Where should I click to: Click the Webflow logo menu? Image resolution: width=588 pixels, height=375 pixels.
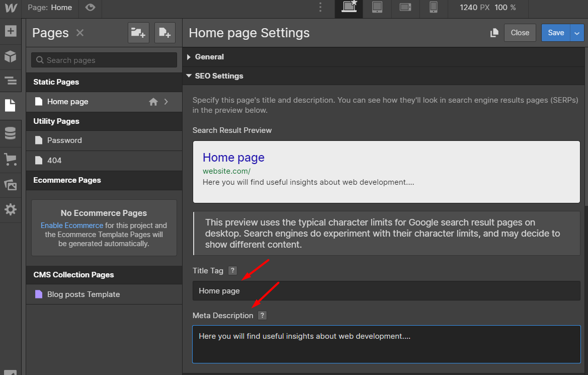point(11,8)
